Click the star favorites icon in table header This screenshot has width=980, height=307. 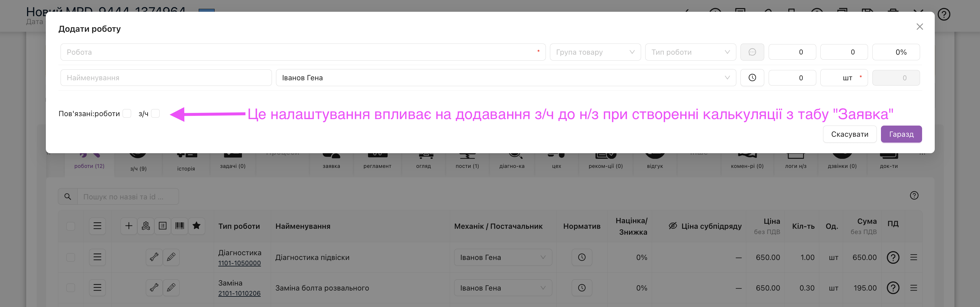point(196,226)
